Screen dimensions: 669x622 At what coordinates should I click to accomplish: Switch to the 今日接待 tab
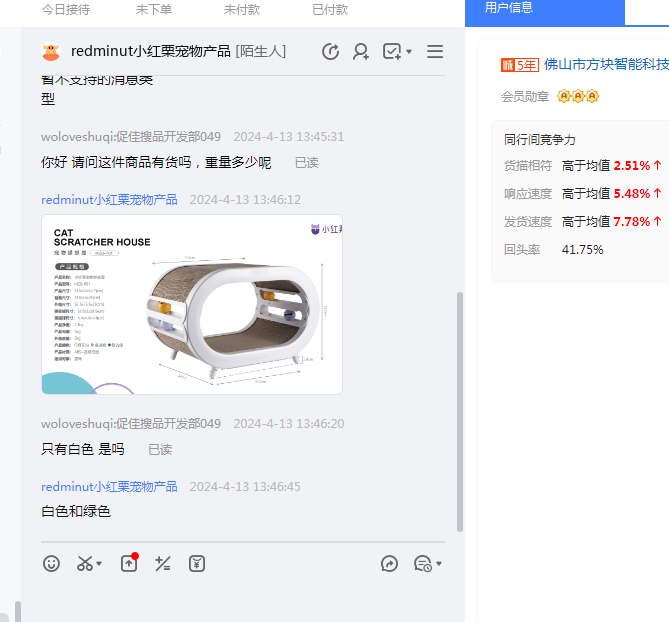65,9
